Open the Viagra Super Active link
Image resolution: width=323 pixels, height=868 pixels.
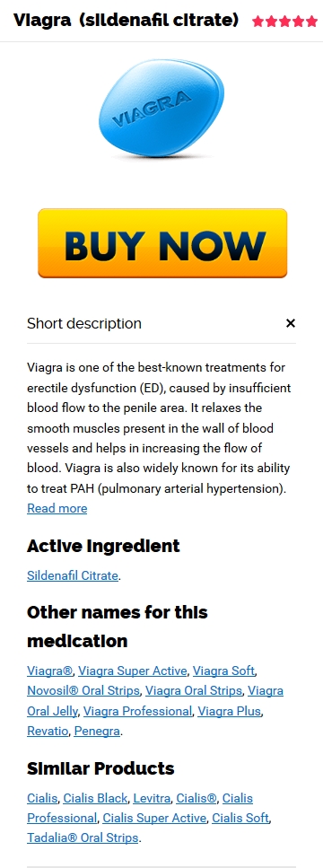[132, 671]
